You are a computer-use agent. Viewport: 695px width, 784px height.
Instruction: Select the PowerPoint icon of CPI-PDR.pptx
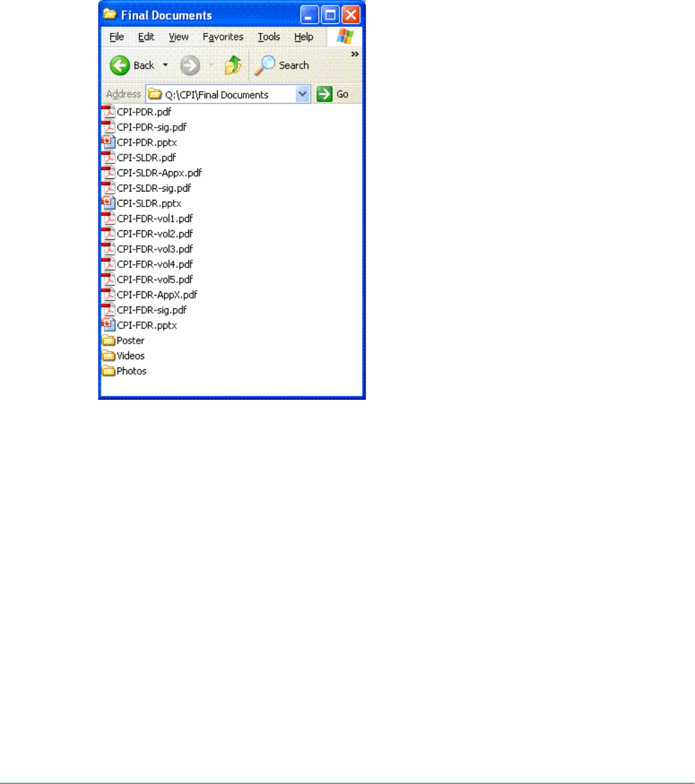(109, 142)
